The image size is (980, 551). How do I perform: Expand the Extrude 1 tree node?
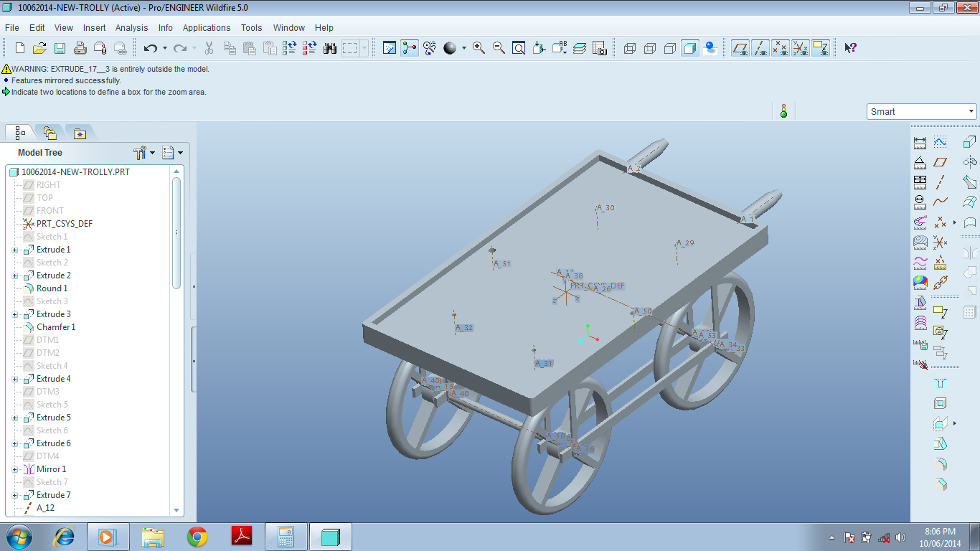click(x=15, y=250)
